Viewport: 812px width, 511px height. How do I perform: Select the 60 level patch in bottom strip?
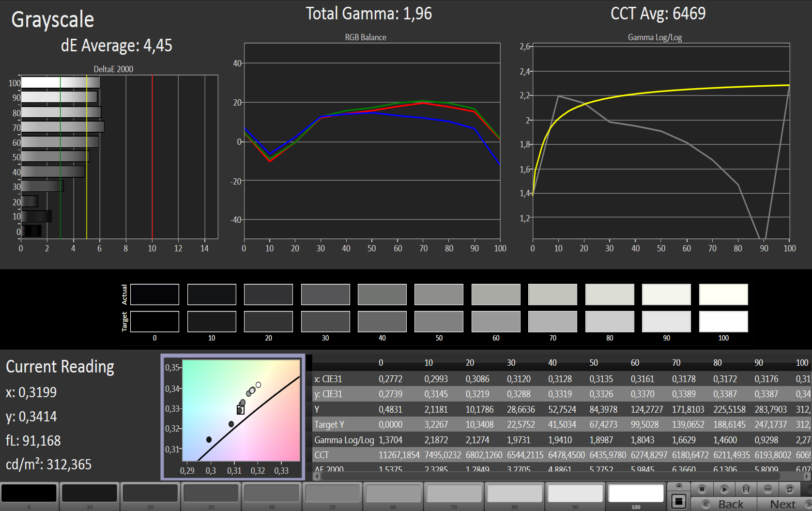click(393, 494)
